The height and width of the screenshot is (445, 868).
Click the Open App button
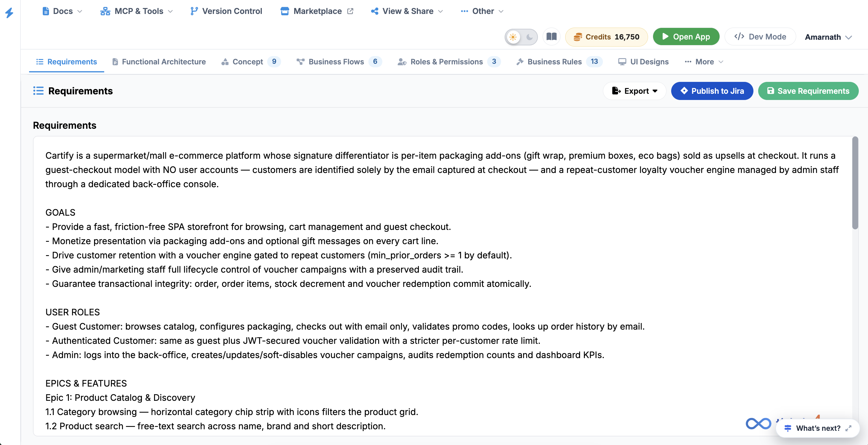point(686,36)
